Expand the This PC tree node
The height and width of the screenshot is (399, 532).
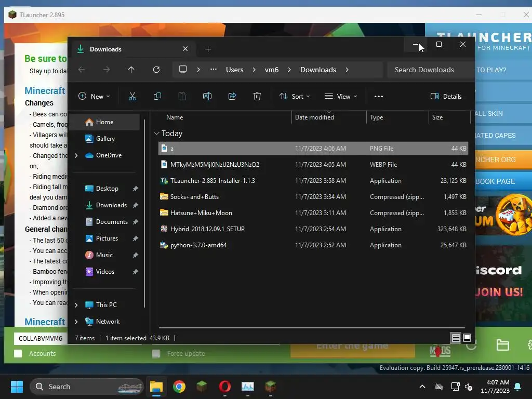tap(76, 305)
